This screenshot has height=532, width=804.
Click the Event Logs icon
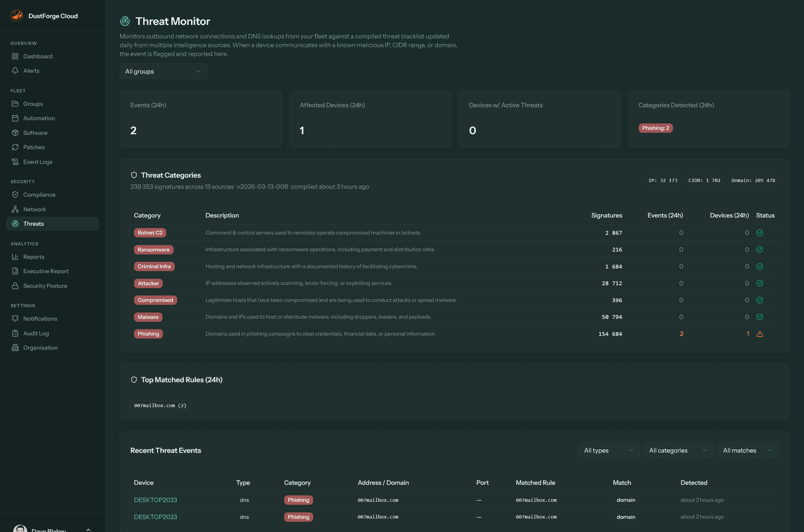[x=15, y=162]
